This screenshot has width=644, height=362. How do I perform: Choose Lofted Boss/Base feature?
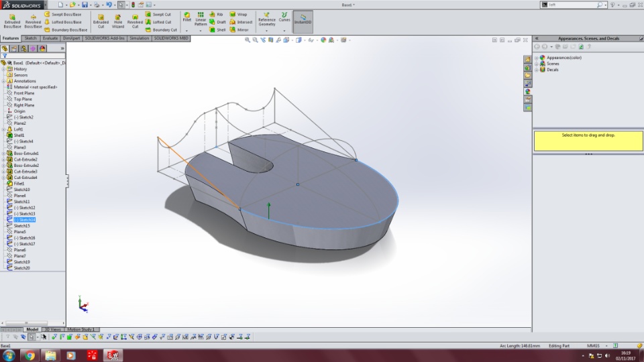pyautogui.click(x=63, y=22)
